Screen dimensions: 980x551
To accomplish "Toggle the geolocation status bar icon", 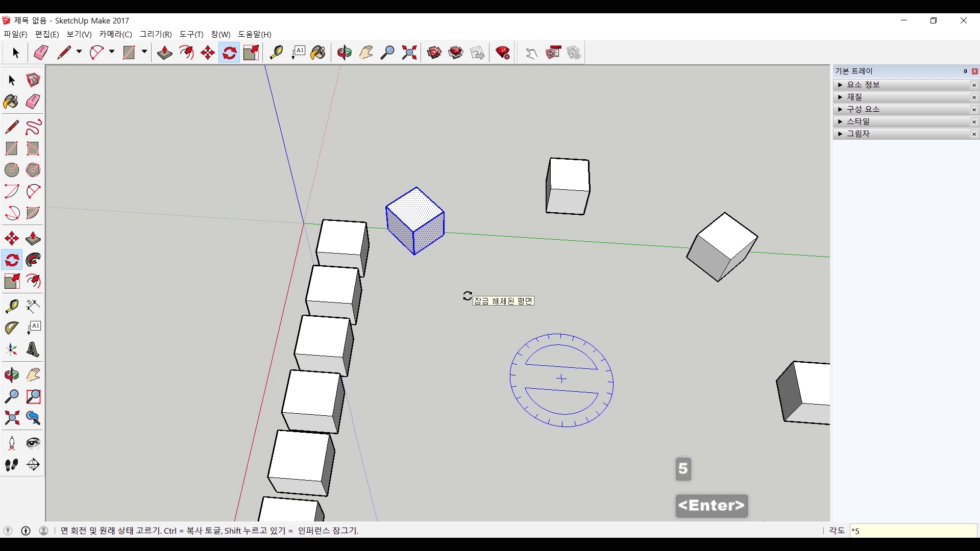I will 8,531.
